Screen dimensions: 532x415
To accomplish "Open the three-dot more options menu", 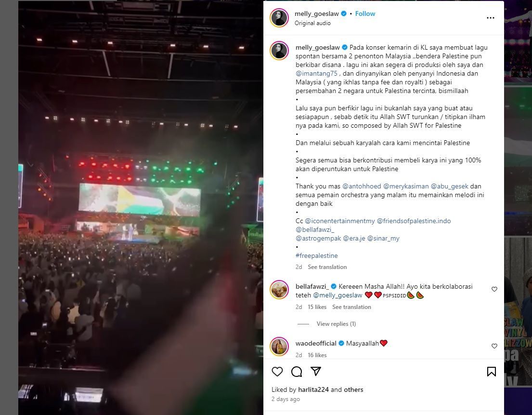I will pos(490,18).
